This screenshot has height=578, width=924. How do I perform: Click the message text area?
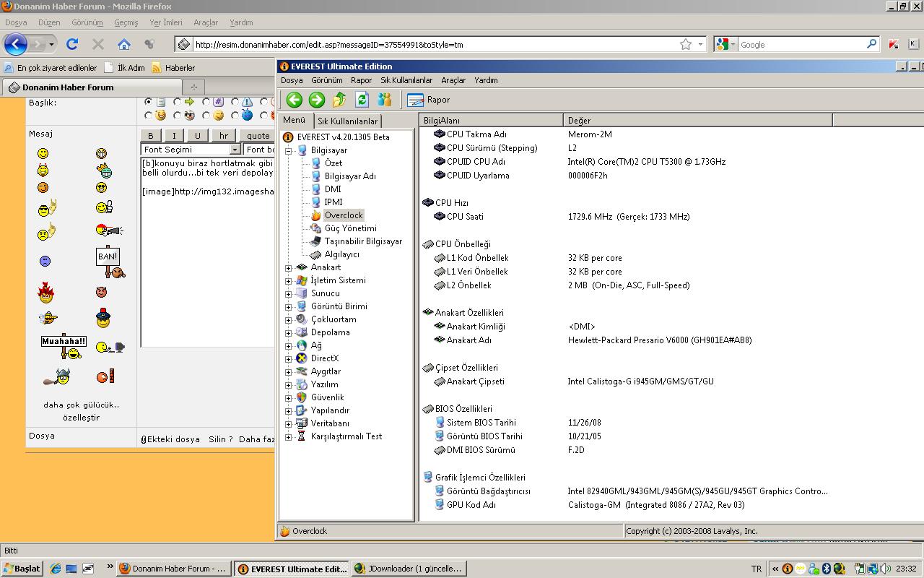(208, 252)
